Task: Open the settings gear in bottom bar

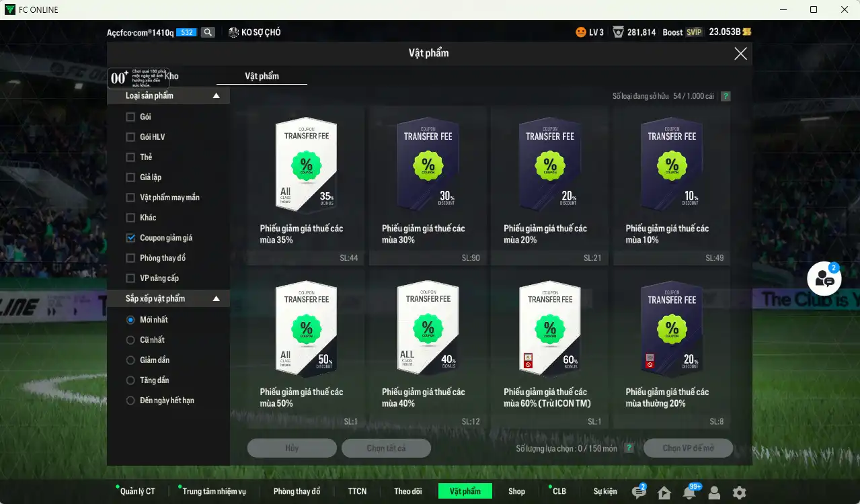Action: 739,493
